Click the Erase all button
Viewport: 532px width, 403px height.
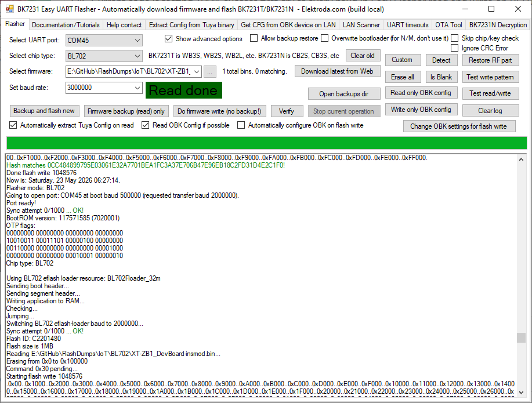[403, 77]
